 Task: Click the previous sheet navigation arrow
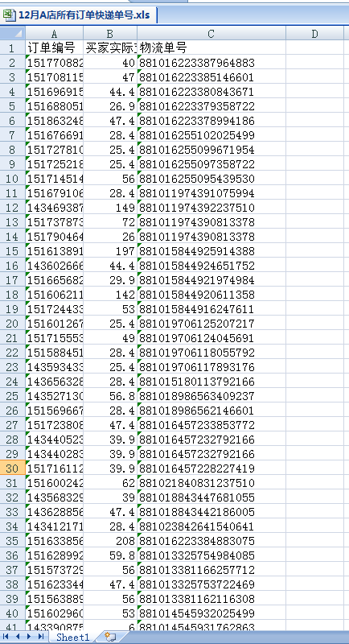[18, 636]
